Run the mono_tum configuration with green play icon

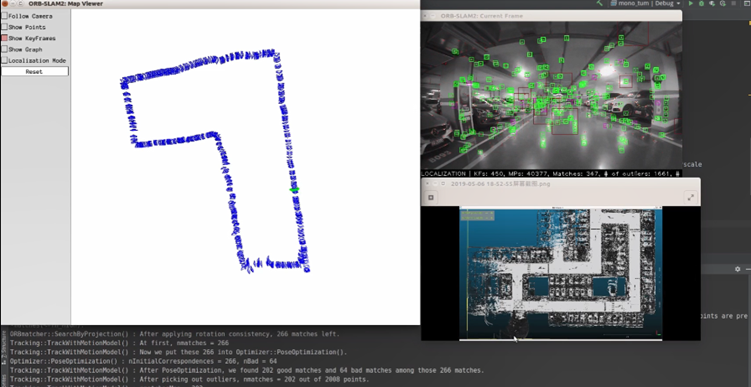coord(691,3)
